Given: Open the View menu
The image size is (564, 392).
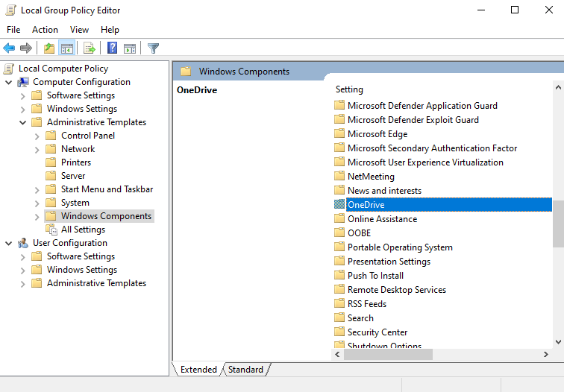Looking at the screenshot, I should pos(79,30).
